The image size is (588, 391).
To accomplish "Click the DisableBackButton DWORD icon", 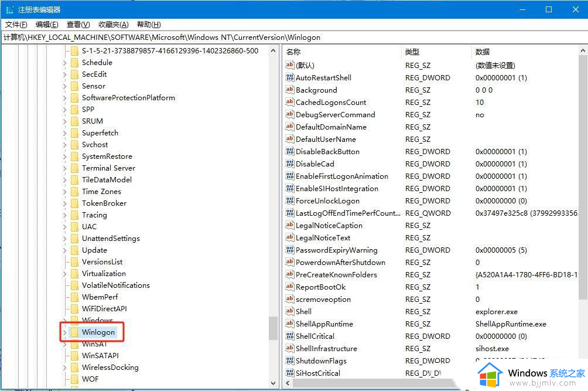I will click(x=289, y=152).
